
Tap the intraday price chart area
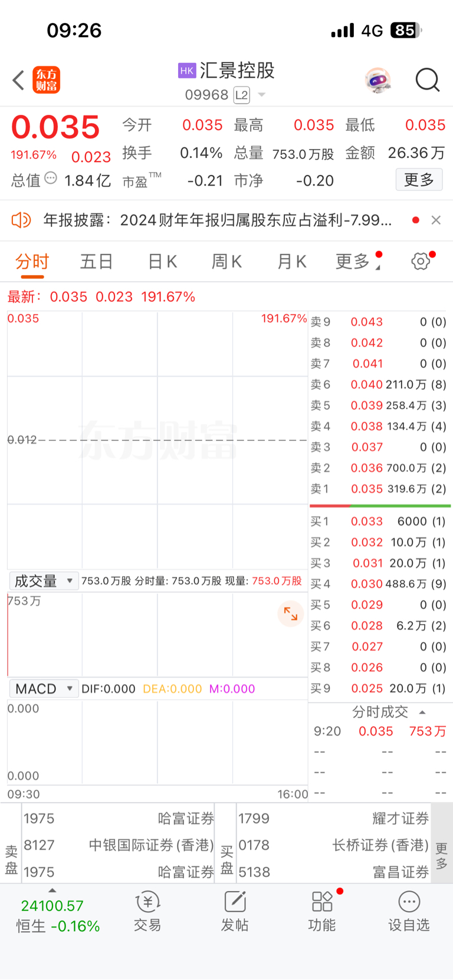[x=157, y=440]
